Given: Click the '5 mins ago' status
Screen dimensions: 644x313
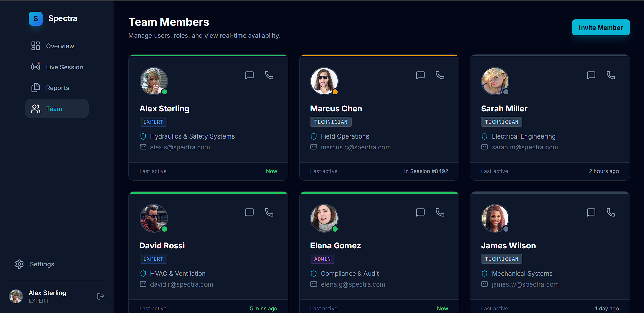Looking at the screenshot, I should (264, 309).
